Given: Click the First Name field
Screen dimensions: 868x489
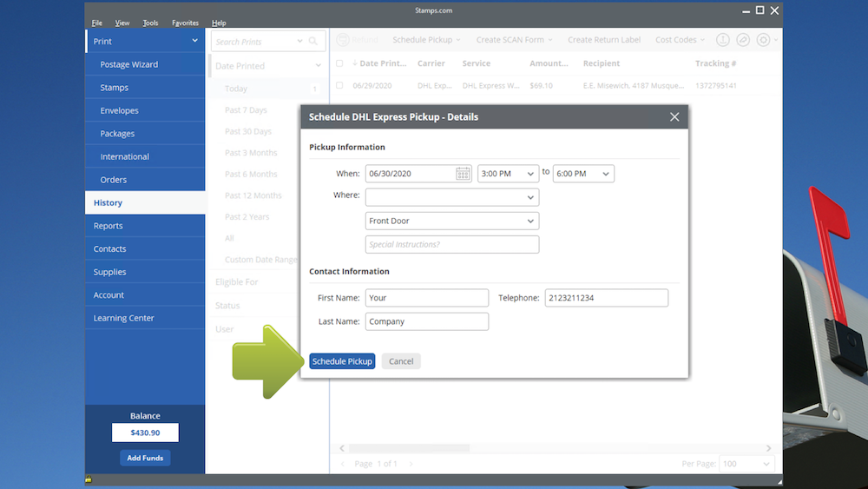Looking at the screenshot, I should tap(427, 297).
